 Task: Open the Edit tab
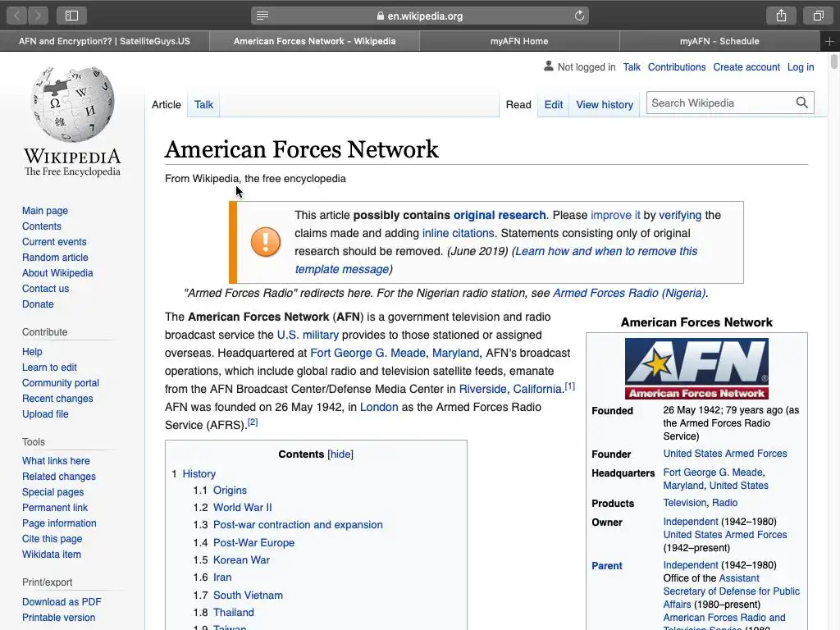coord(554,104)
